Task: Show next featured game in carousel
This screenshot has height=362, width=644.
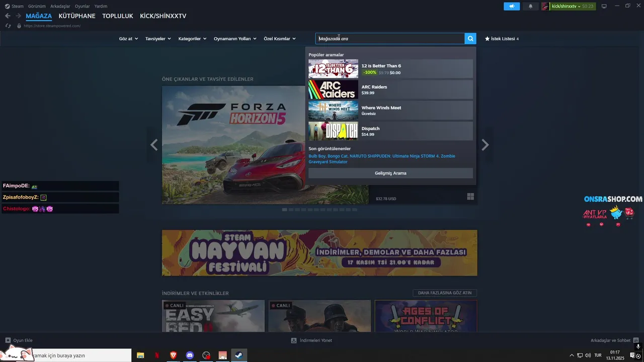Action: pos(485,145)
